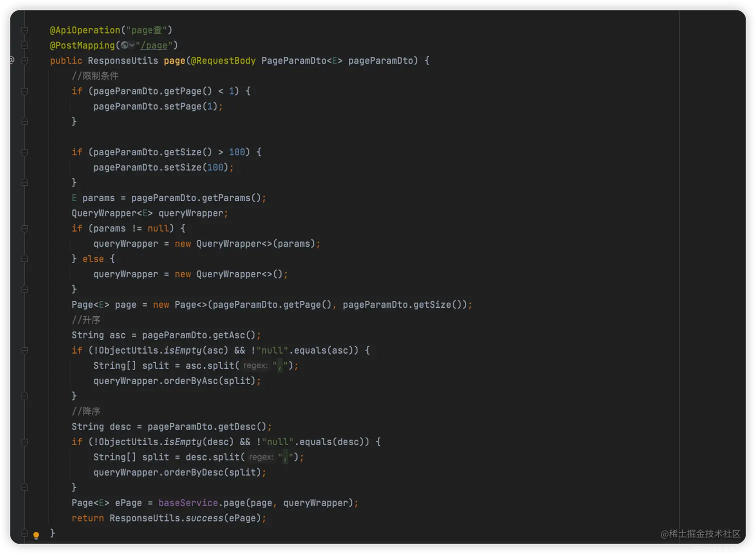Click the @PostMapping annotation
The width and height of the screenshot is (756, 554).
point(82,45)
